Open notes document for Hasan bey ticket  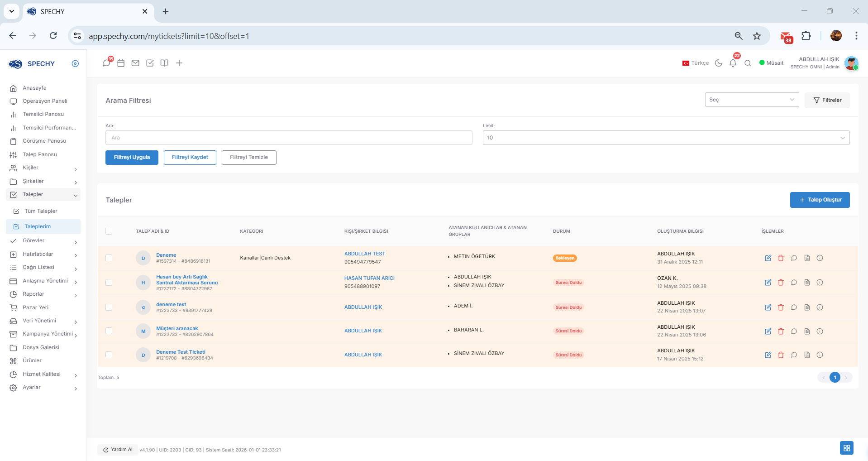(x=807, y=283)
